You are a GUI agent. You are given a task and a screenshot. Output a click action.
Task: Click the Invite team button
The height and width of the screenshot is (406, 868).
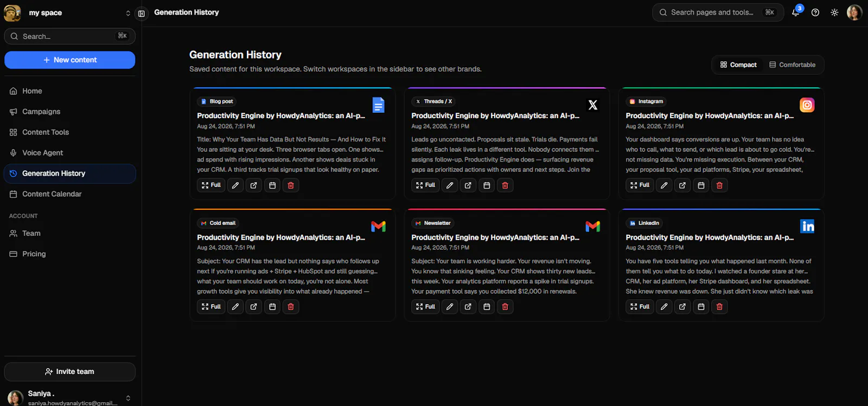coord(70,372)
